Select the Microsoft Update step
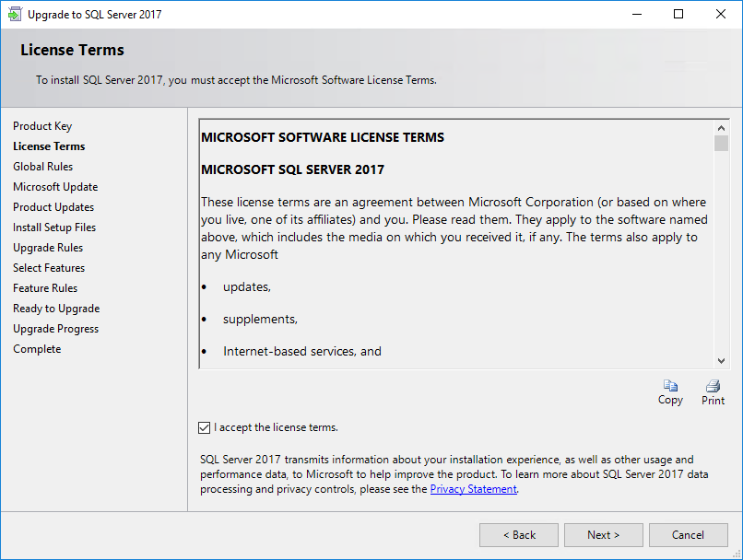 click(x=55, y=187)
